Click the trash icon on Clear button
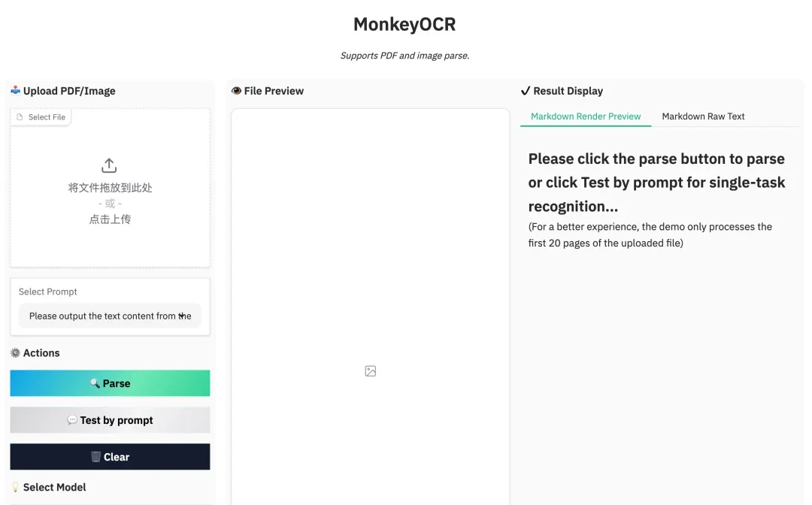 click(x=95, y=456)
